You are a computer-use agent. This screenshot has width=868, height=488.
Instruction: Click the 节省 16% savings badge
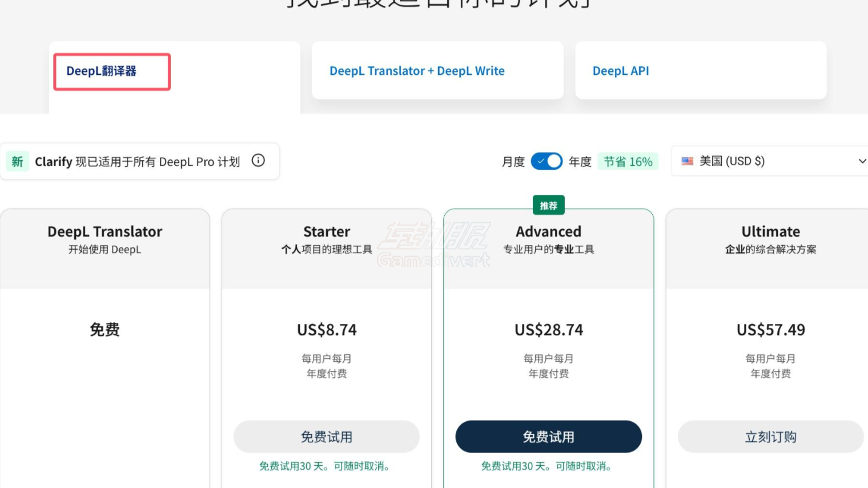[628, 161]
